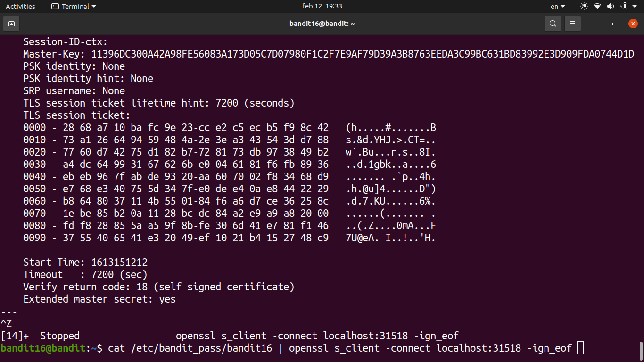Click the Wi-Fi status icon
This screenshot has width=644, height=362.
tap(597, 7)
